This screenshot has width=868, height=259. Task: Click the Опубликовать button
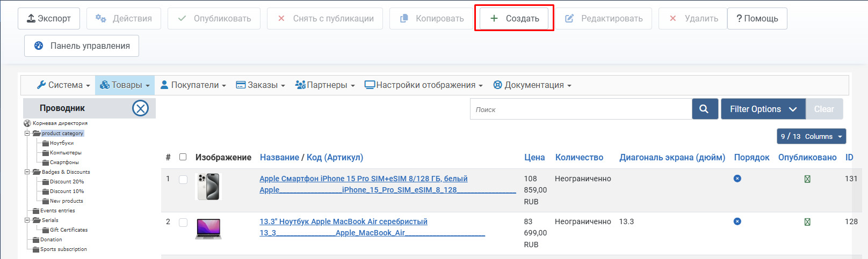pyautogui.click(x=214, y=18)
